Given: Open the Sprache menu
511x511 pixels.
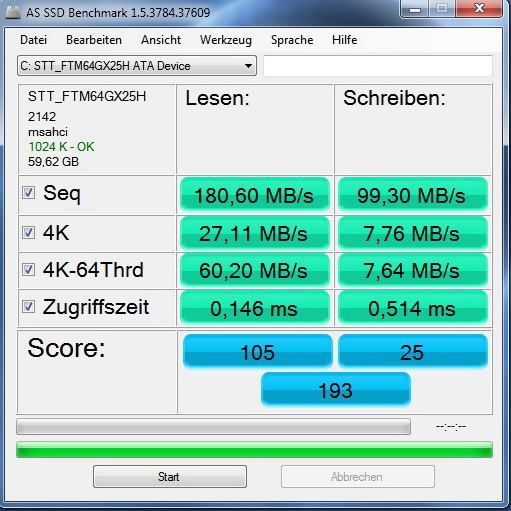Looking at the screenshot, I should click(x=292, y=40).
